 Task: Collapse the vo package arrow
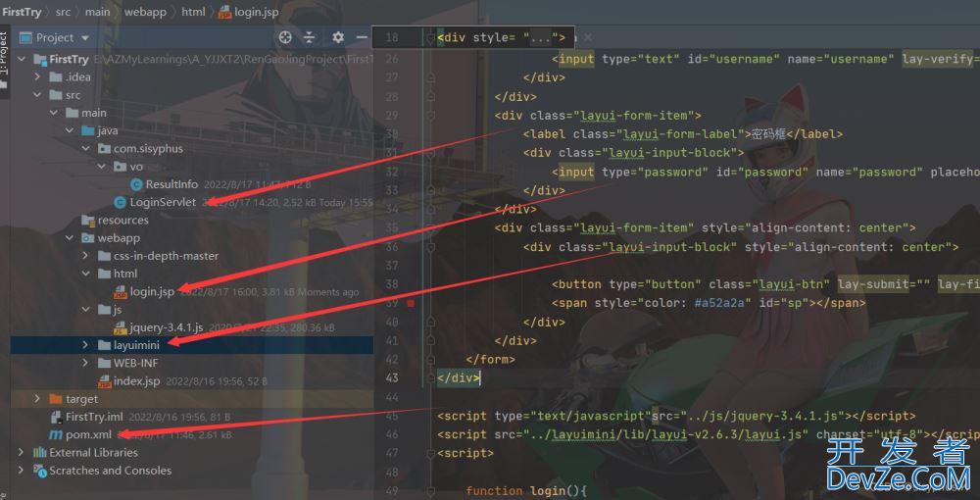pyautogui.click(x=101, y=167)
